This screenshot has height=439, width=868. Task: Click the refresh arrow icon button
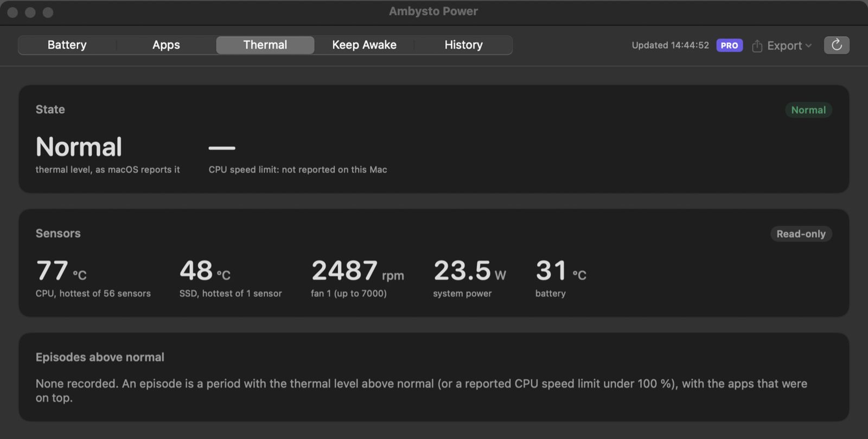(837, 45)
